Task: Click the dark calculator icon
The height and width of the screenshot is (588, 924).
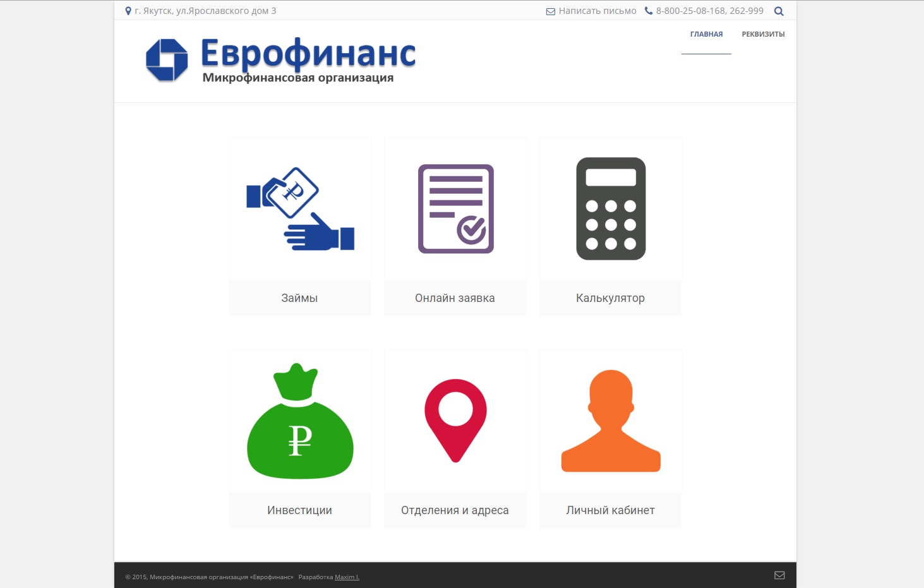Action: point(611,208)
